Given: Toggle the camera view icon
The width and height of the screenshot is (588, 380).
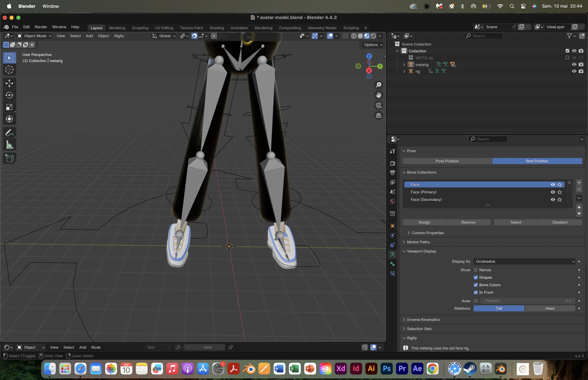Looking at the screenshot, I should (x=378, y=105).
